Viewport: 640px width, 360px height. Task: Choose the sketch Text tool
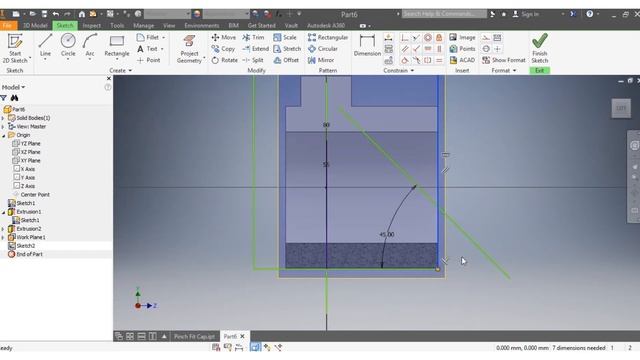[x=149, y=49]
